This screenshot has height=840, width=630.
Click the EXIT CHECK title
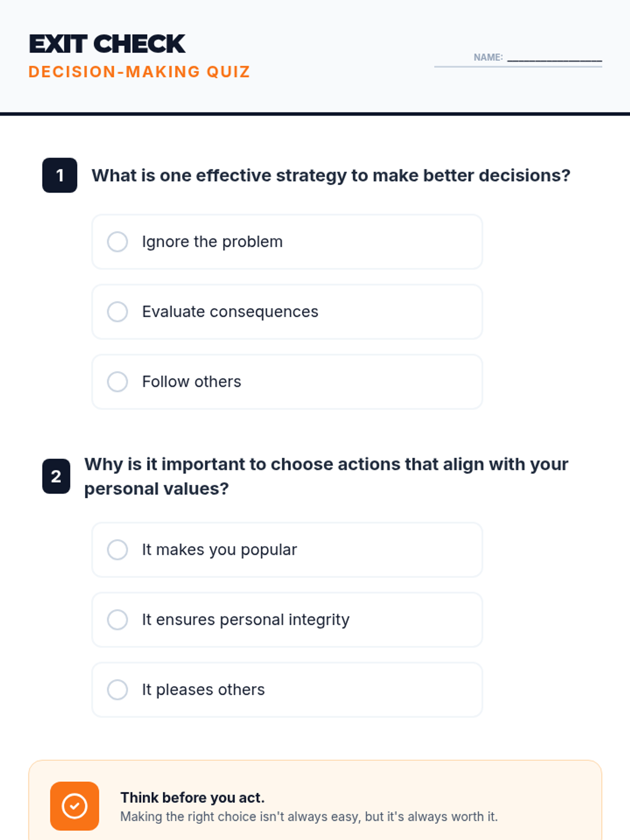click(107, 44)
